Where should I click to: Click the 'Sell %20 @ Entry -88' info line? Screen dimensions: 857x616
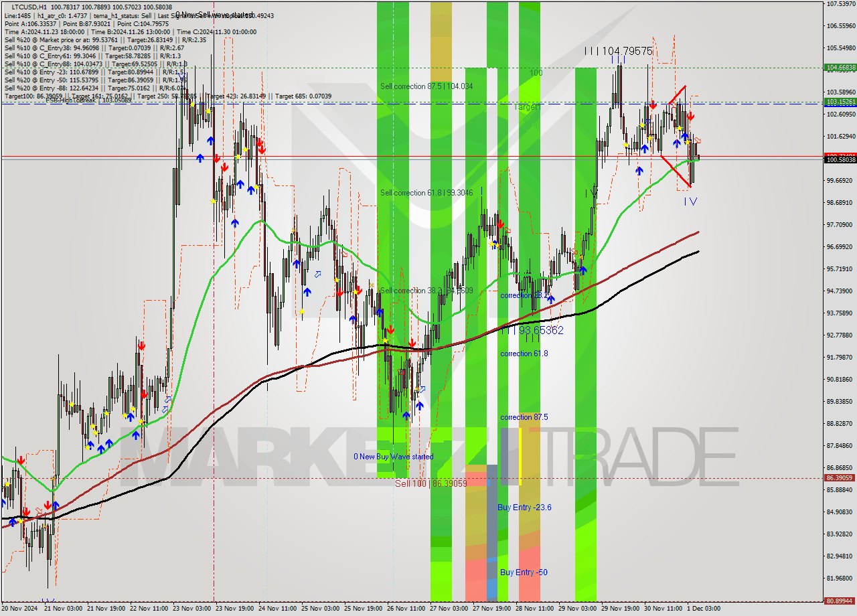pos(95,88)
